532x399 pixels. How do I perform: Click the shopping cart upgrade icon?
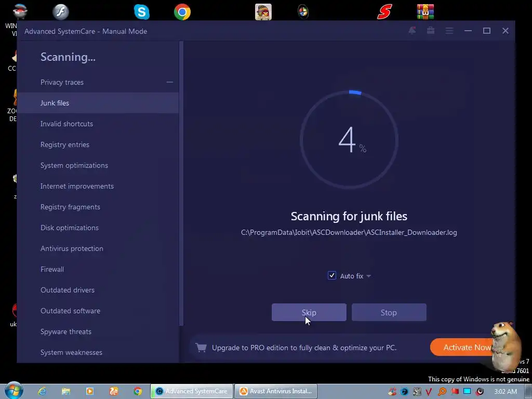point(201,348)
